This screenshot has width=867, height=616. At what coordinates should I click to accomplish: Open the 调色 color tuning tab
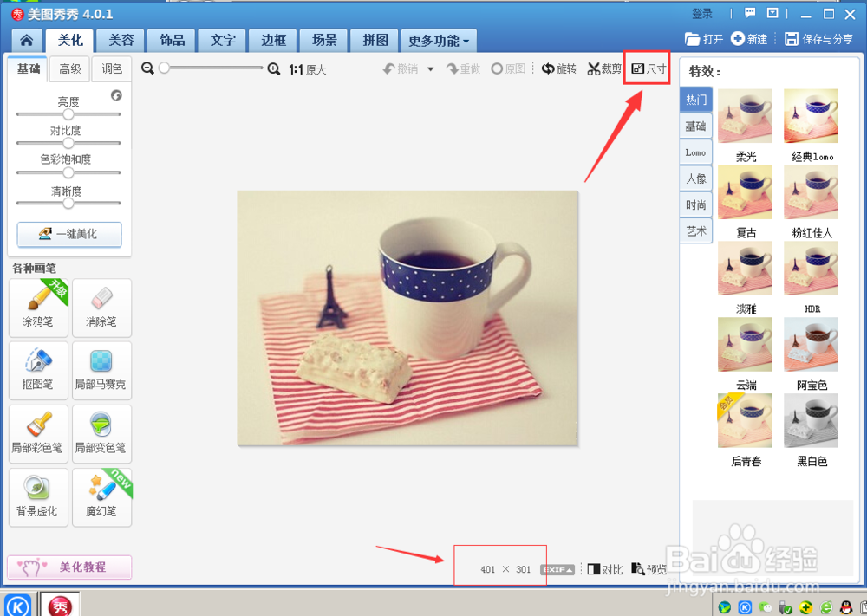(x=112, y=68)
